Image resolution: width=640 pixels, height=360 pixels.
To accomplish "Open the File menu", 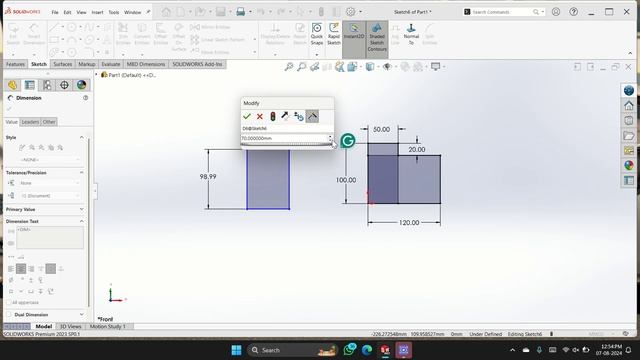I will [x=55, y=12].
